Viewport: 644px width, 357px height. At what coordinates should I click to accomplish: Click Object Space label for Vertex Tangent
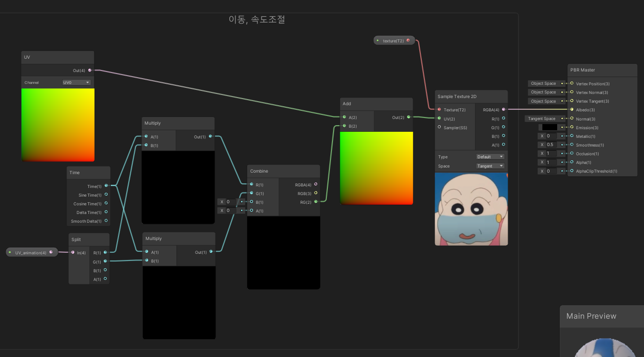click(543, 101)
